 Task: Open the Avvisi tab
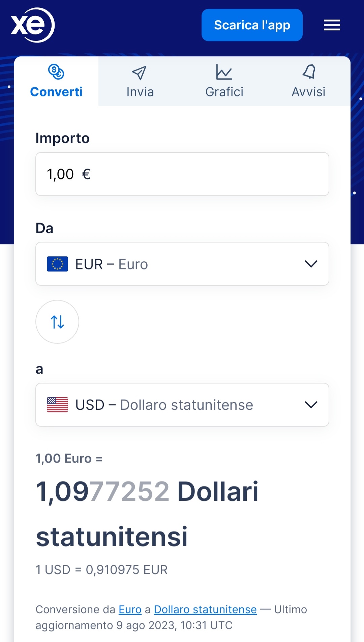(308, 91)
